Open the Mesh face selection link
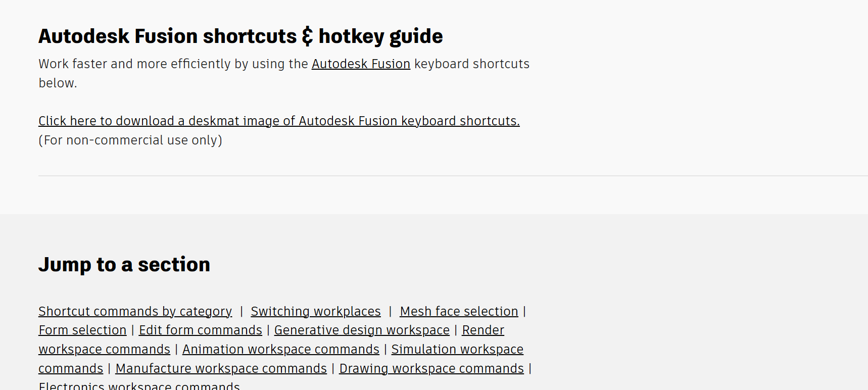 [x=459, y=311]
